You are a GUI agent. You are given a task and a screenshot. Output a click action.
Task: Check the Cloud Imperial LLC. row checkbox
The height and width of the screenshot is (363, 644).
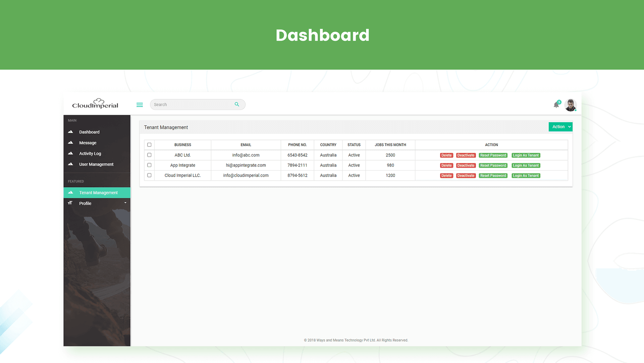point(149,175)
